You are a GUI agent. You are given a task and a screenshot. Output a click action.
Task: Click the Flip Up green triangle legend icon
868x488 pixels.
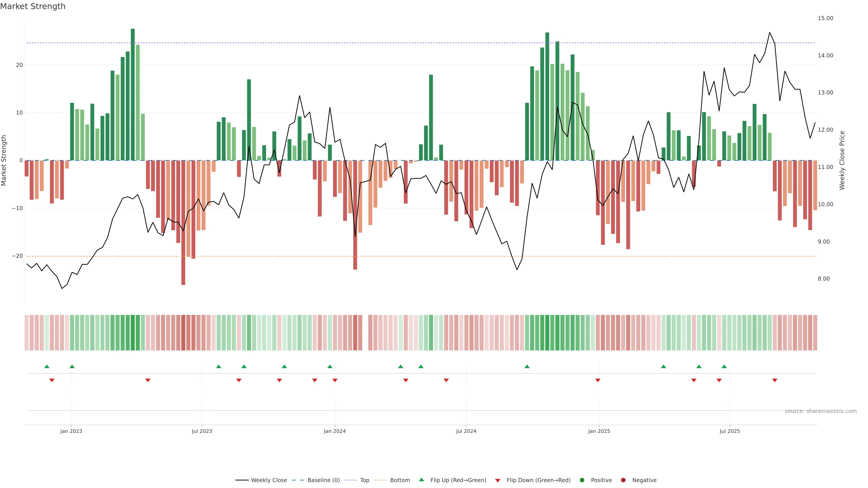coord(421,480)
